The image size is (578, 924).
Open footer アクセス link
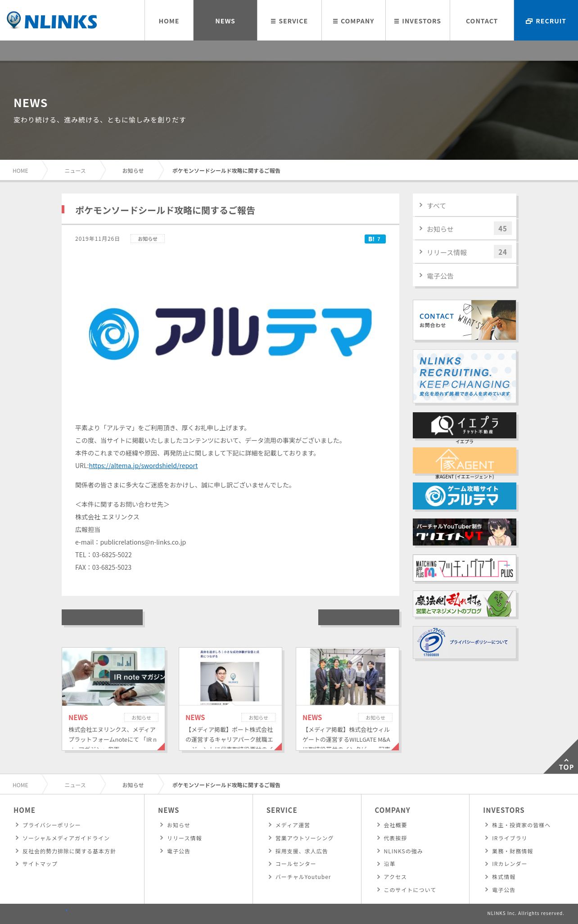[x=395, y=877]
